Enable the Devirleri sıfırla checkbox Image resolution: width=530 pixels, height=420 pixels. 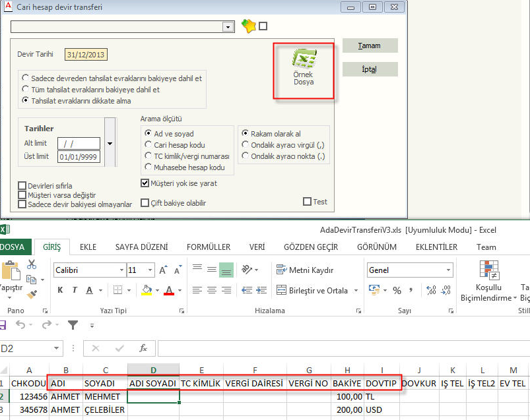tap(22, 186)
